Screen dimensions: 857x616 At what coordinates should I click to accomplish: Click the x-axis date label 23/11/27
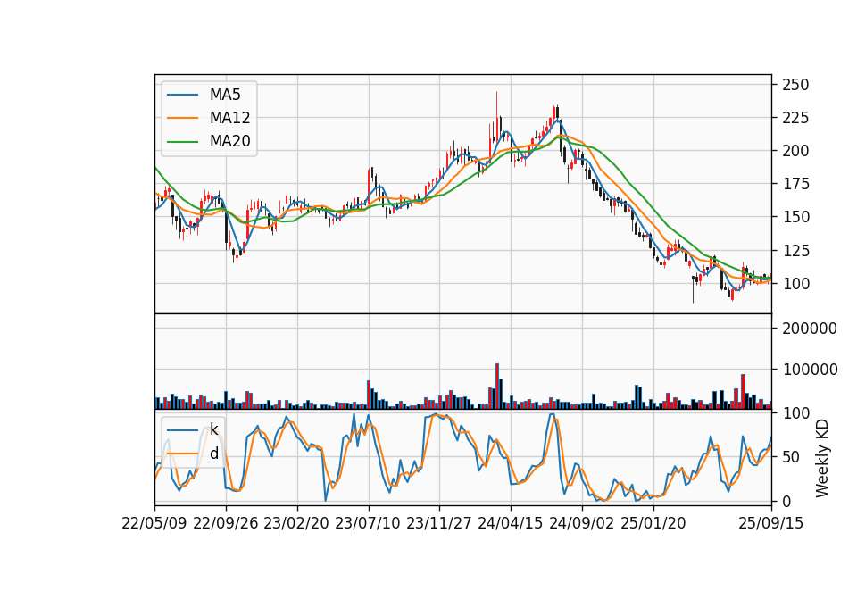coord(439,523)
